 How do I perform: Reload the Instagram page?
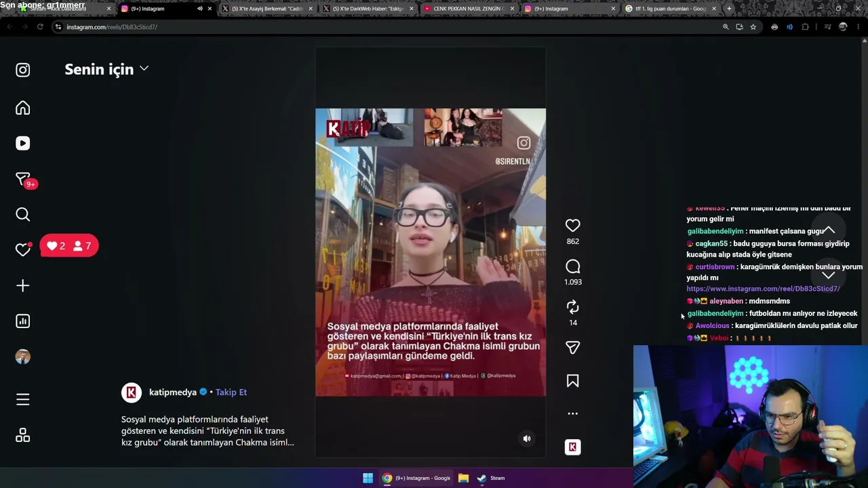pyautogui.click(x=40, y=27)
